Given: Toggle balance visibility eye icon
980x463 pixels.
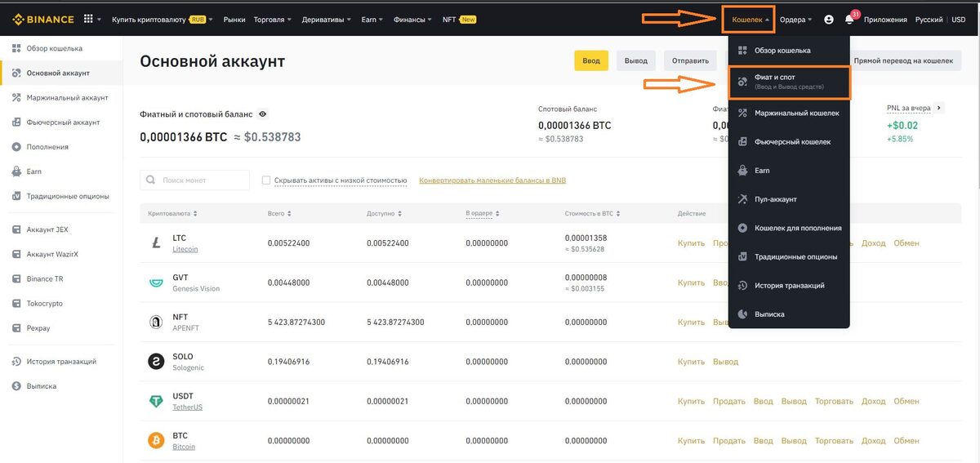Looking at the screenshot, I should pyautogui.click(x=262, y=114).
